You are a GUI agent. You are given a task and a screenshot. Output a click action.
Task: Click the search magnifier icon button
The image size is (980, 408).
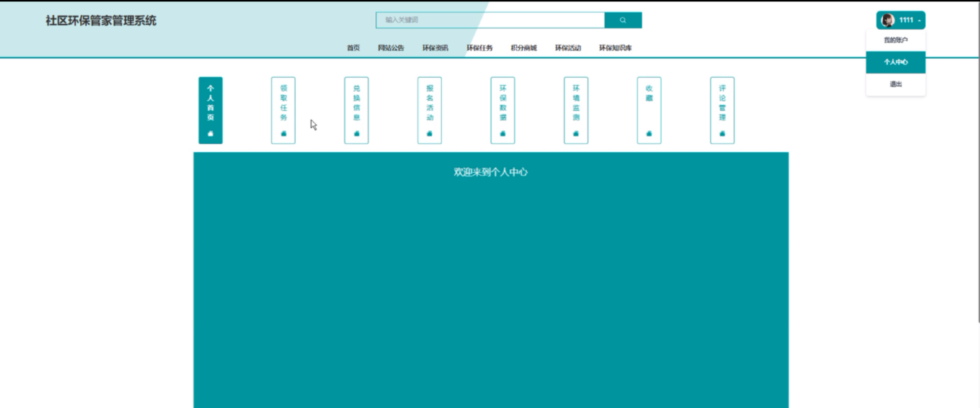point(623,21)
